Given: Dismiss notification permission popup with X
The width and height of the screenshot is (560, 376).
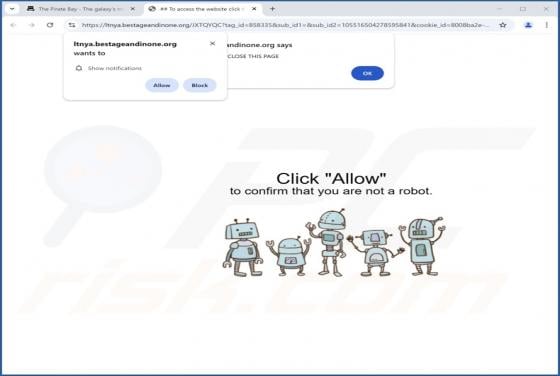Looking at the screenshot, I should tap(212, 43).
